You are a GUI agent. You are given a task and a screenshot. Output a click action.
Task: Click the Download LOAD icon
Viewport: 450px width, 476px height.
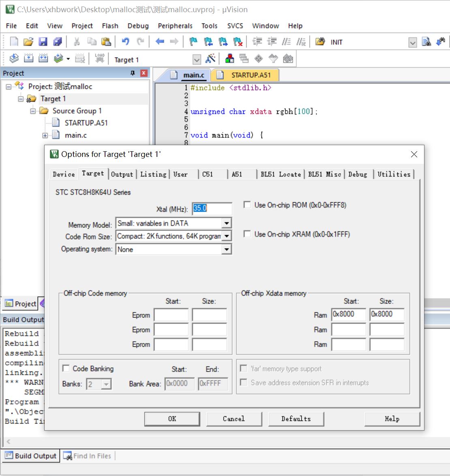[100, 58]
